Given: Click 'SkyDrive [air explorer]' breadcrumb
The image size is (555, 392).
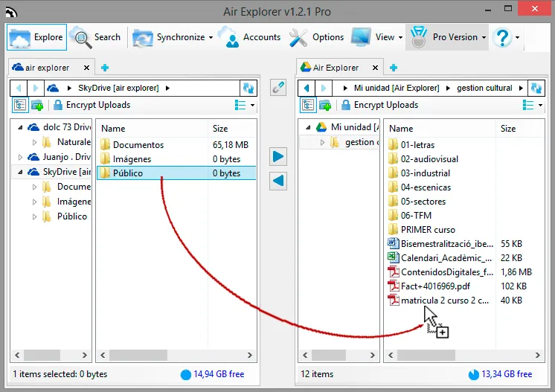Looking at the screenshot, I should (x=118, y=88).
